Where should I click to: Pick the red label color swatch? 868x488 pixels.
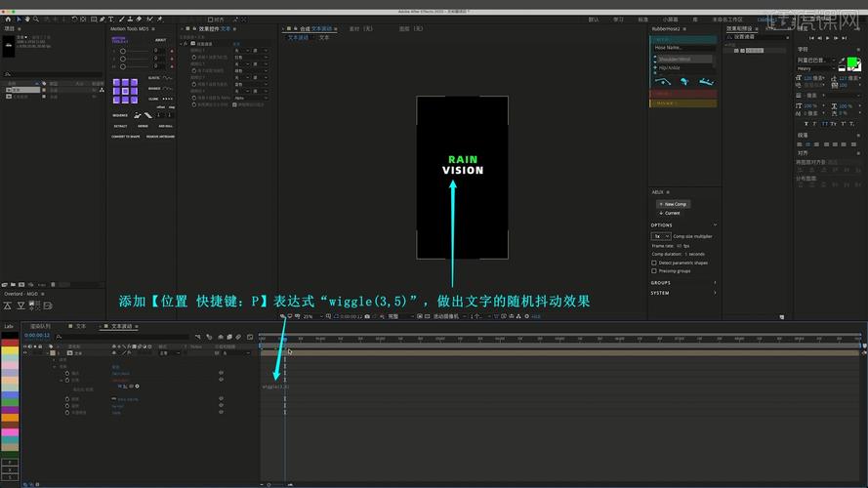[x=10, y=343]
